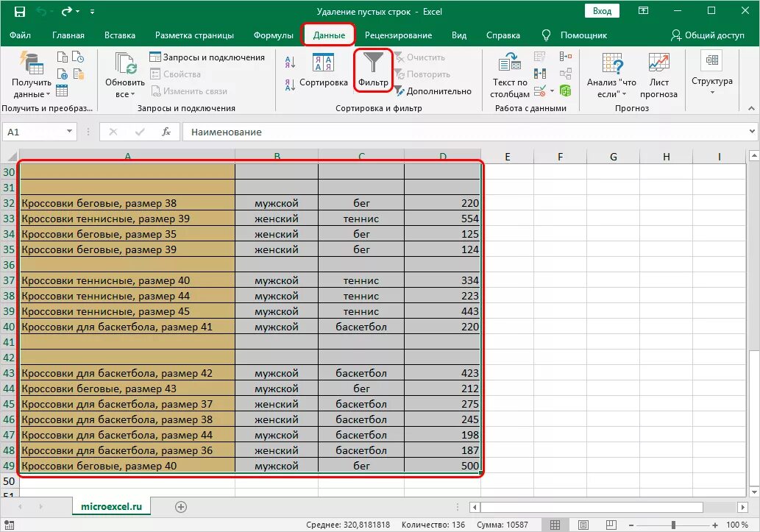Expand the Структура group

[711, 73]
